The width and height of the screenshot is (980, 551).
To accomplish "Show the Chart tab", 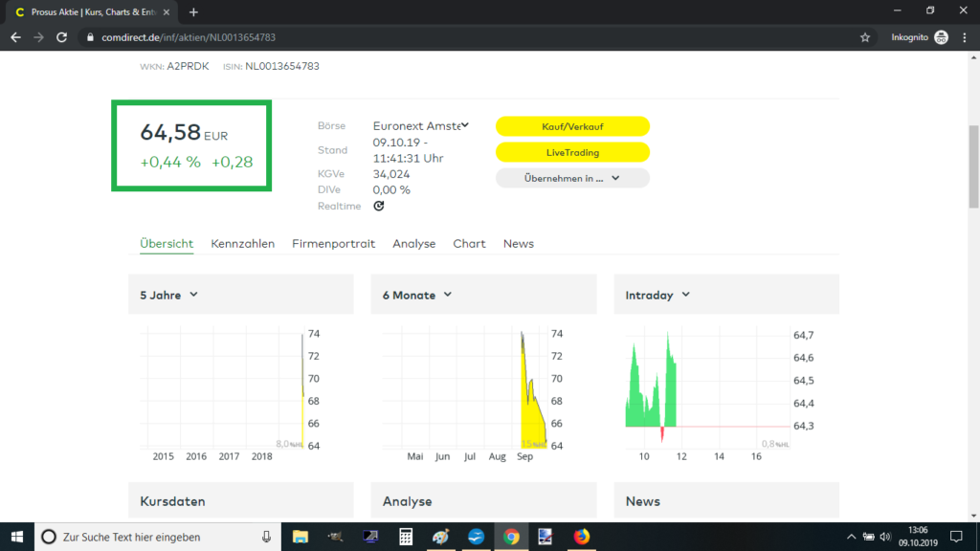I will (x=469, y=244).
